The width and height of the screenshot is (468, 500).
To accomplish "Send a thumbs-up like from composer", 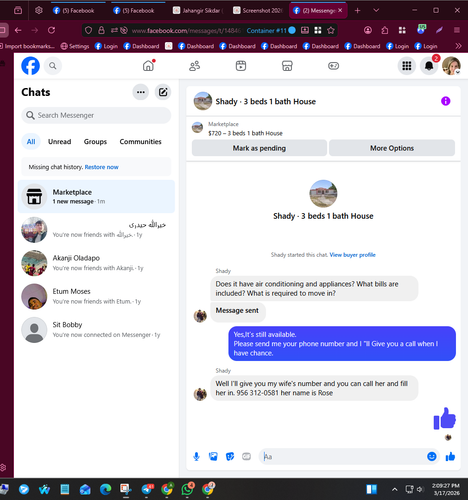I will pos(450,456).
